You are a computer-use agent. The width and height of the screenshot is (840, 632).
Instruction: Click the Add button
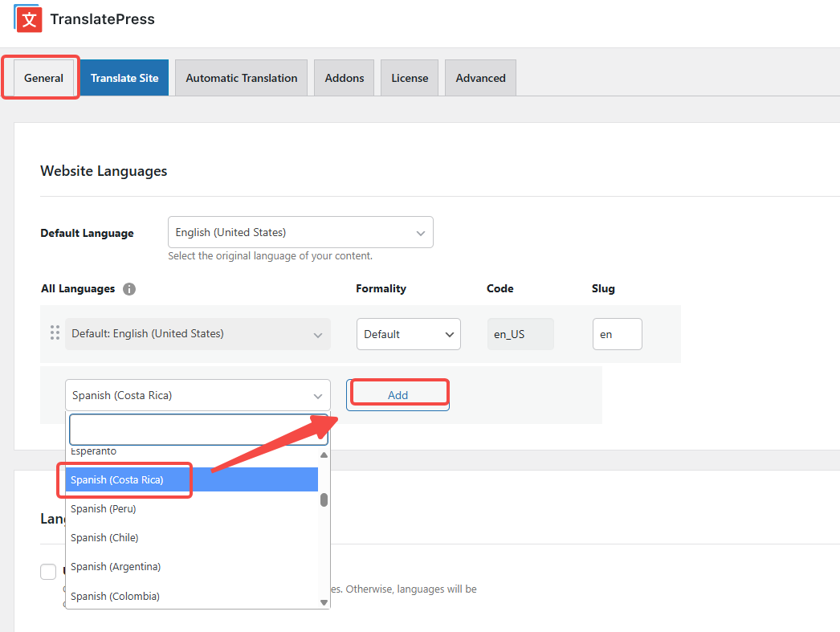coord(398,393)
